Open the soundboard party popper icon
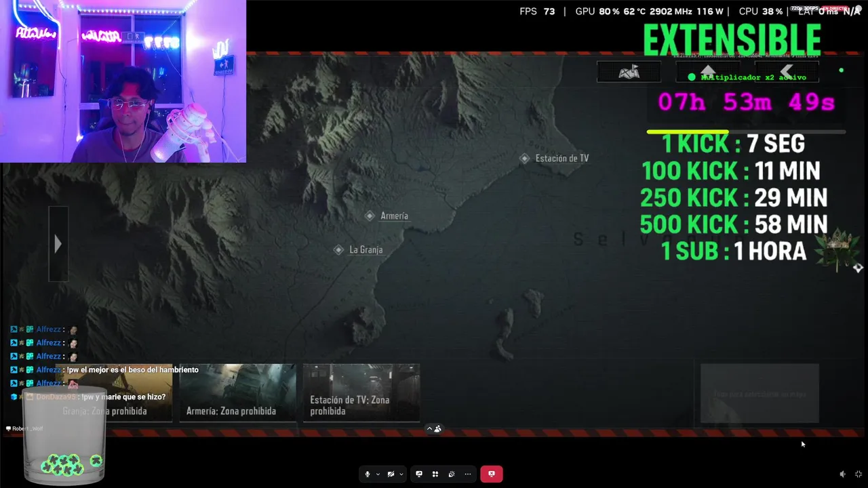Viewport: 868px width, 488px height. pyautogui.click(x=452, y=474)
